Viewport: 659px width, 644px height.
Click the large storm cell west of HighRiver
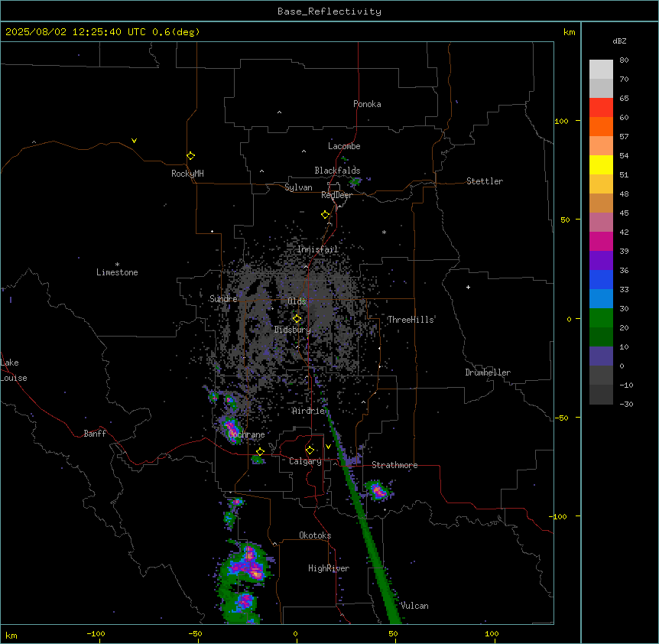246,563
